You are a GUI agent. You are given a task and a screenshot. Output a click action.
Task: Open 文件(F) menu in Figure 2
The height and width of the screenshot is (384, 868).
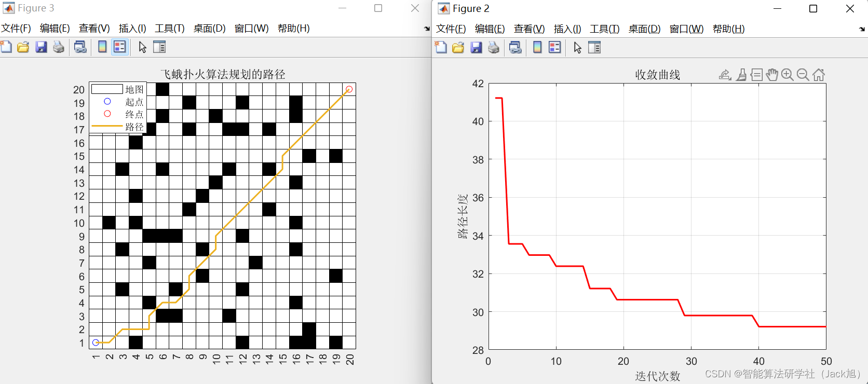click(451, 29)
